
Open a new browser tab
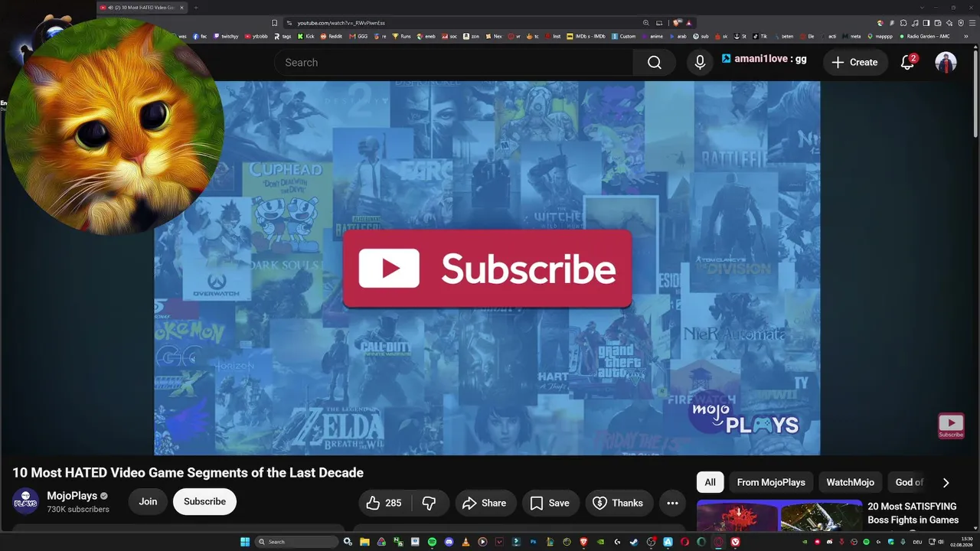coord(195,8)
